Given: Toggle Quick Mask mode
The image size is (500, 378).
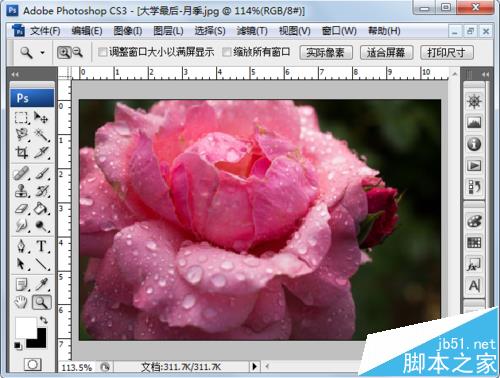Looking at the screenshot, I should tap(32, 364).
